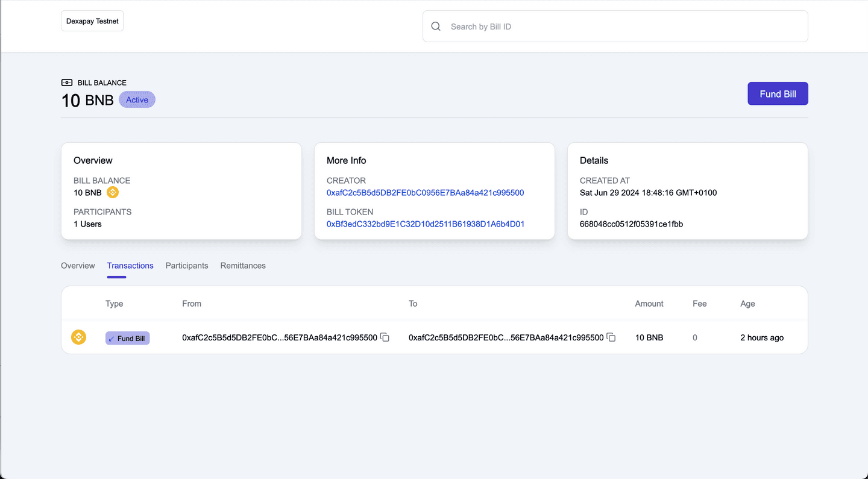Click the Fund Bill button at top right
Image resolution: width=868 pixels, height=479 pixels.
[x=778, y=93]
